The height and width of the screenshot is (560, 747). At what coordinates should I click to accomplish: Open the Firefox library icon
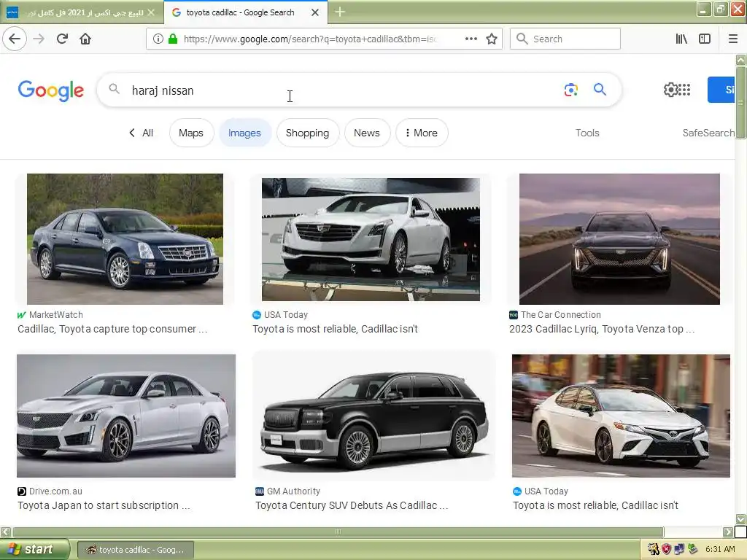[681, 39]
